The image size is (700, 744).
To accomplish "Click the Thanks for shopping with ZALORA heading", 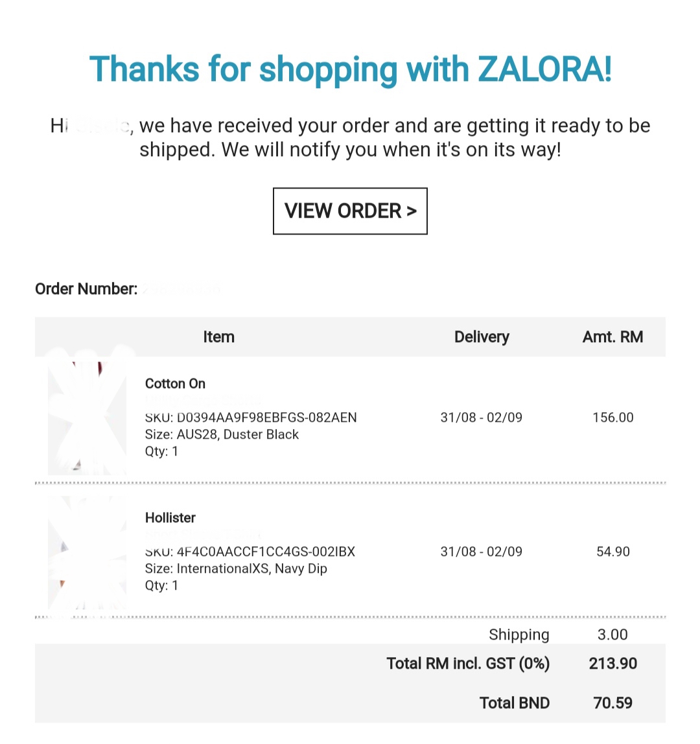I will click(x=350, y=69).
